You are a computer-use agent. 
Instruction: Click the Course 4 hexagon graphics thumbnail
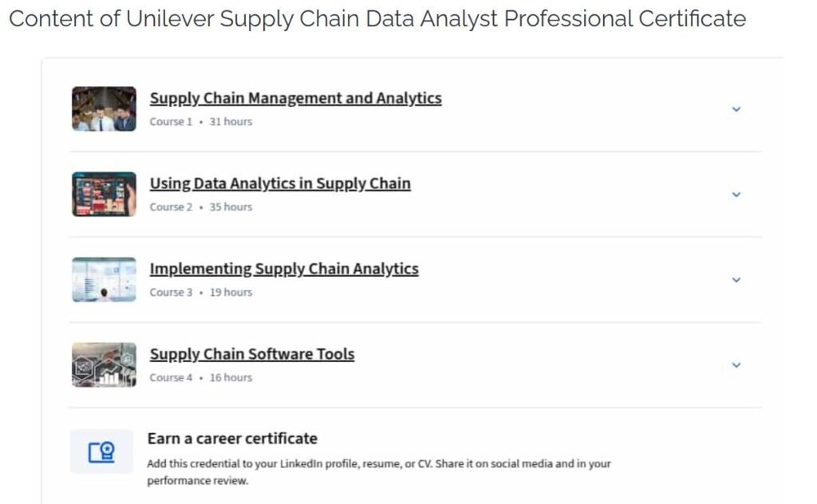tap(103, 364)
